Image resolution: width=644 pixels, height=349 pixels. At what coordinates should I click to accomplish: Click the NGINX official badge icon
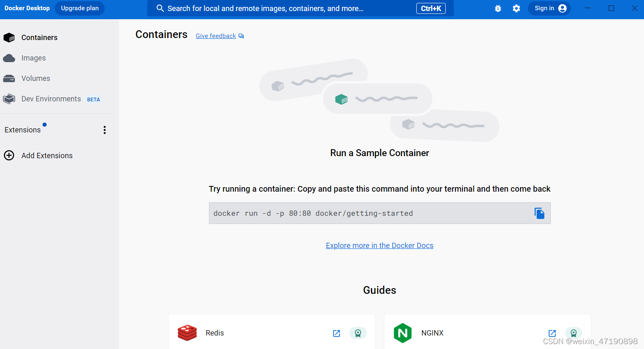[x=574, y=333]
